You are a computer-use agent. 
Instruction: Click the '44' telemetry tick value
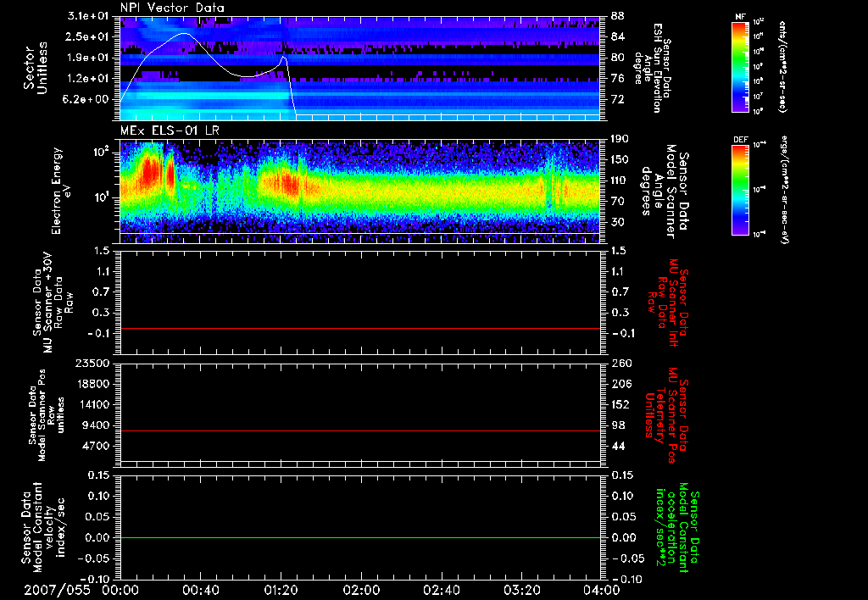(618, 446)
